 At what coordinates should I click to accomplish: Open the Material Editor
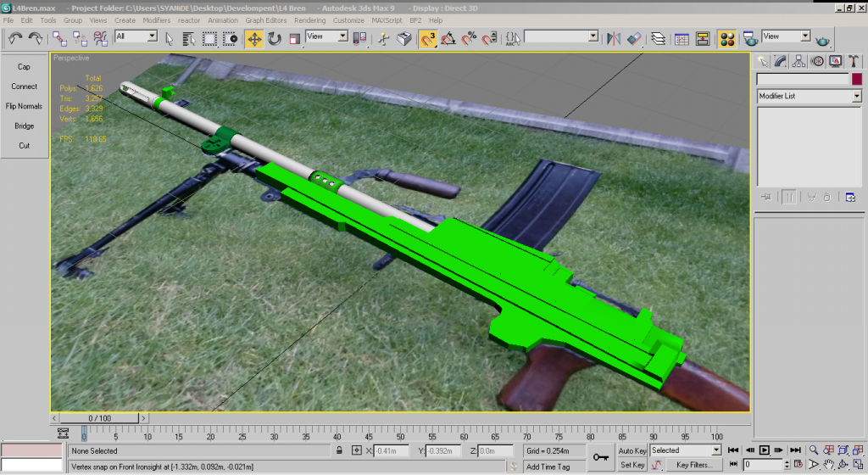pyautogui.click(x=726, y=38)
